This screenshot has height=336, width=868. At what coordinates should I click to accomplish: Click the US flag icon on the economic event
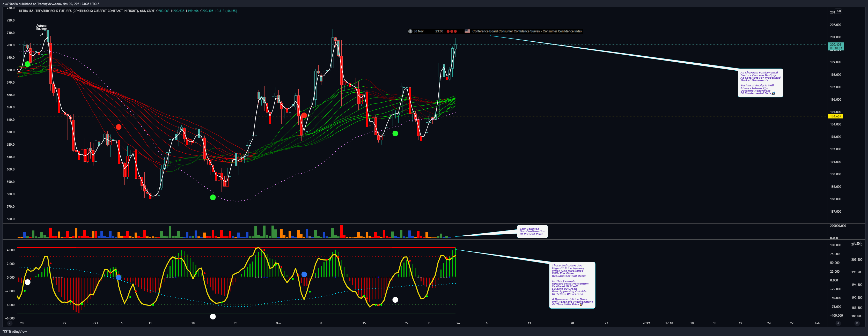point(467,31)
